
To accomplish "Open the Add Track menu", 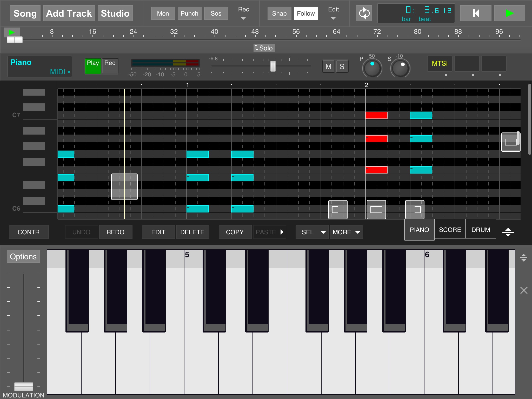I will coord(69,13).
